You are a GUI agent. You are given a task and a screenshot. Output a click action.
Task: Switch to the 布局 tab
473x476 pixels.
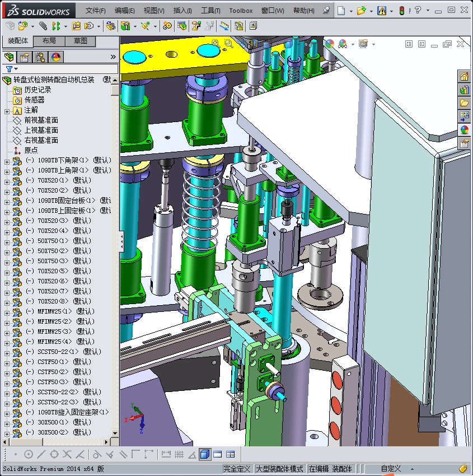[x=49, y=41]
